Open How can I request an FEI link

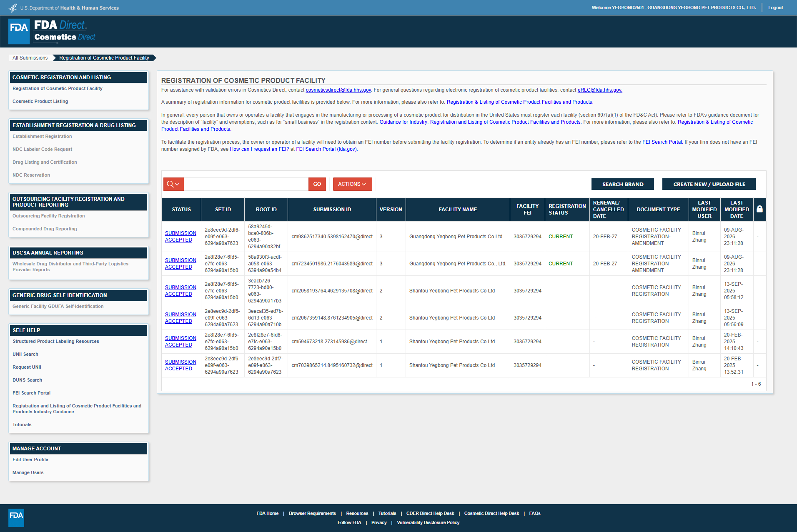pyautogui.click(x=259, y=149)
